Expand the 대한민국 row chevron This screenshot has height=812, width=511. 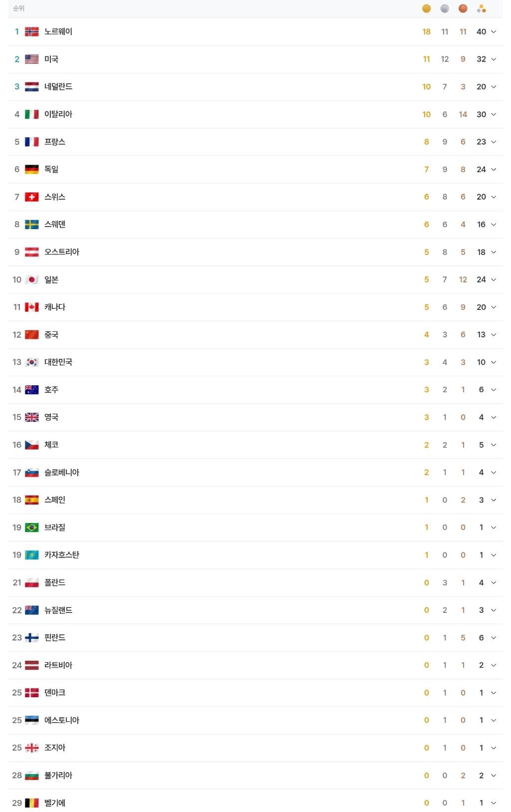(x=494, y=362)
